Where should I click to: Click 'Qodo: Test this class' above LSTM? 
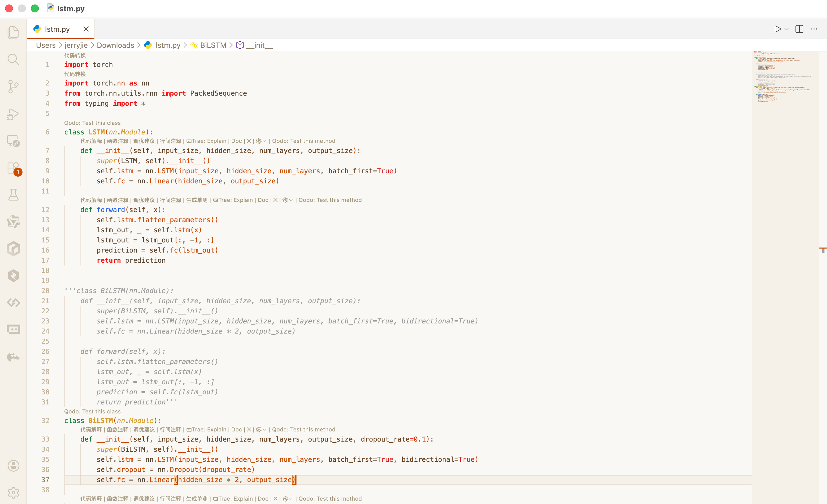[x=93, y=123]
